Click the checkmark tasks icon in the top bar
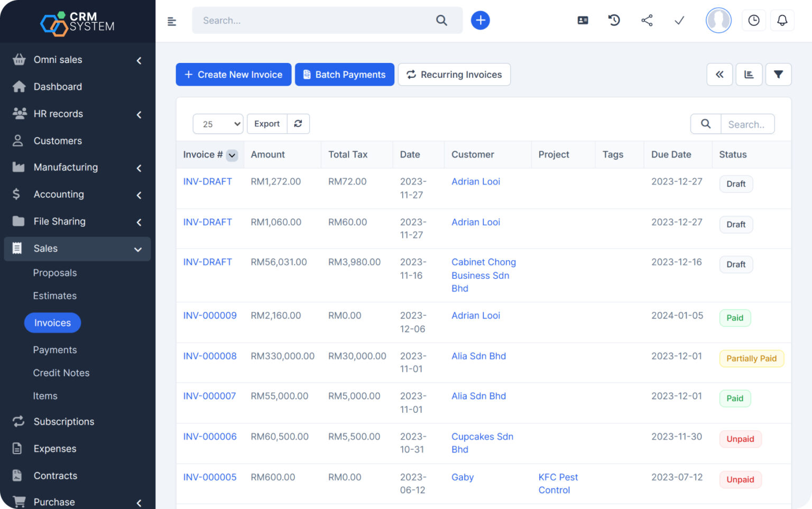Screen dimensions: 812x509 (679, 21)
